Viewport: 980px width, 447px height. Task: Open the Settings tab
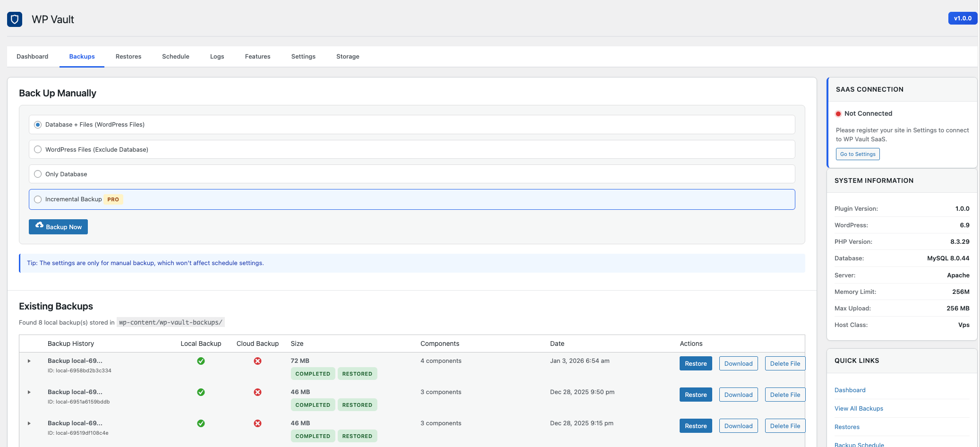click(303, 57)
